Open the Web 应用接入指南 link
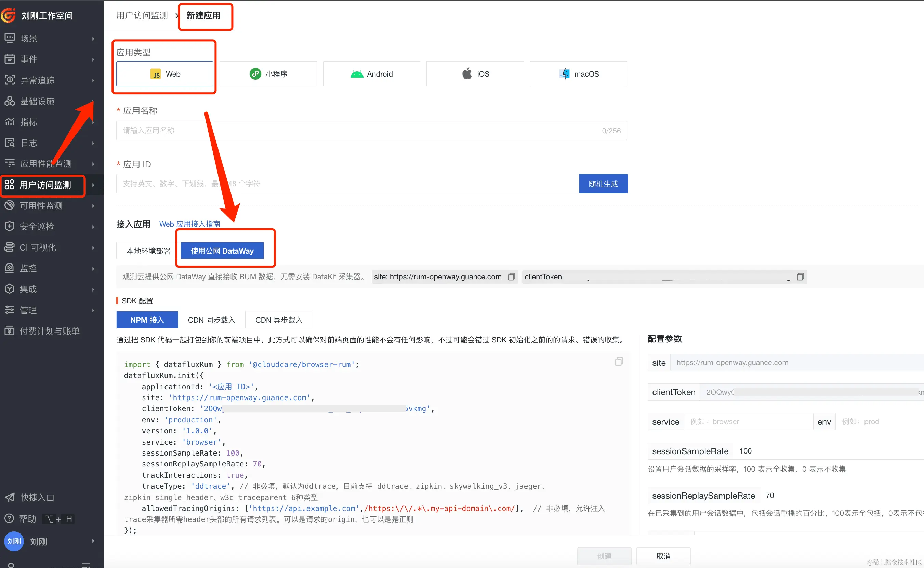Image resolution: width=924 pixels, height=568 pixels. pos(190,224)
